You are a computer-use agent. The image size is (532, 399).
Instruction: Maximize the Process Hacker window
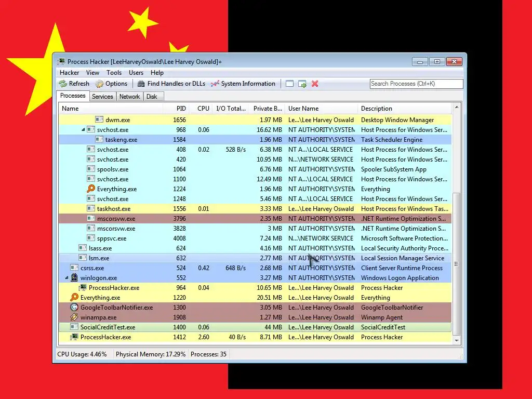[437, 62]
